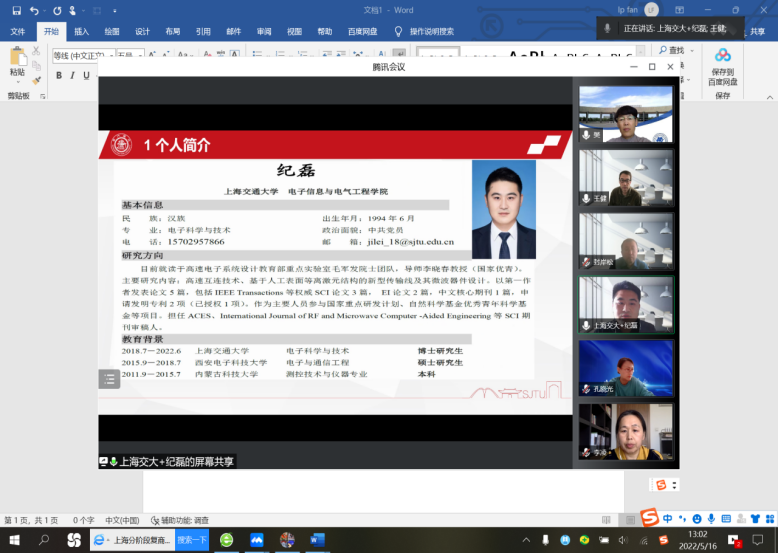Click 操作说明搜索 tell-me search box
This screenshot has width=779, height=553.
(x=431, y=31)
